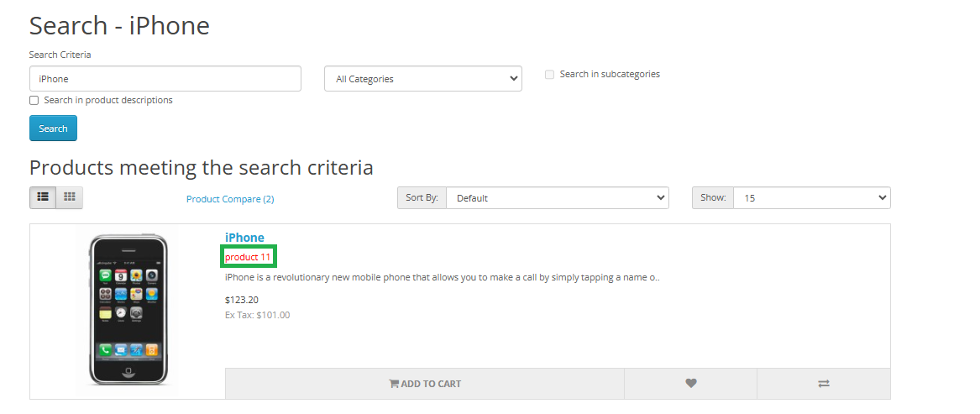
Task: Add iPhone to wish list heart icon
Action: click(690, 384)
